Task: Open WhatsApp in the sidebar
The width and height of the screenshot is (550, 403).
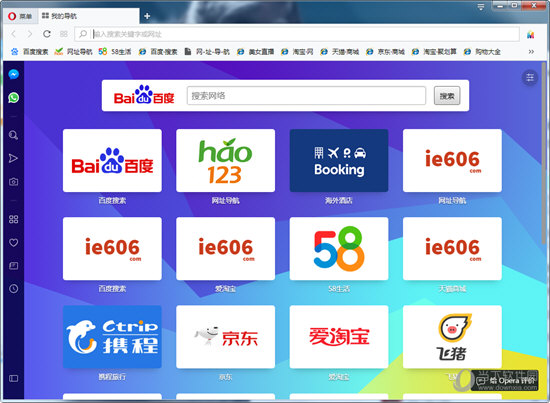Action: (13, 98)
